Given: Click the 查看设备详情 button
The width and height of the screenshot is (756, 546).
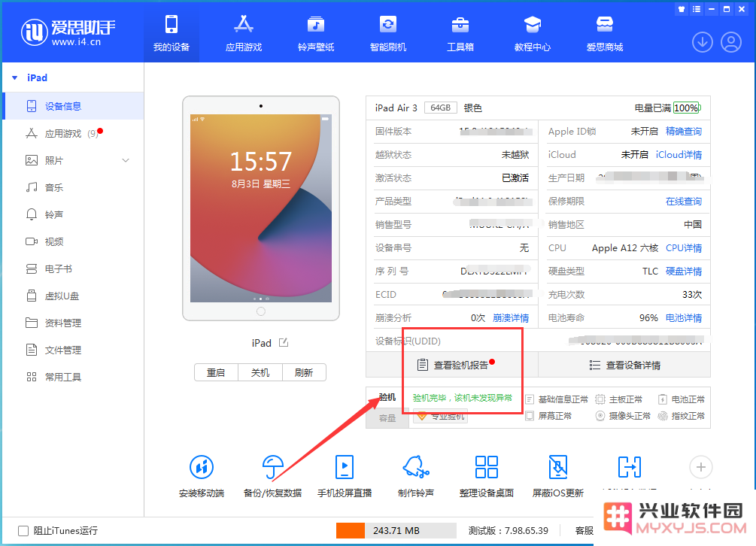Looking at the screenshot, I should point(624,365).
